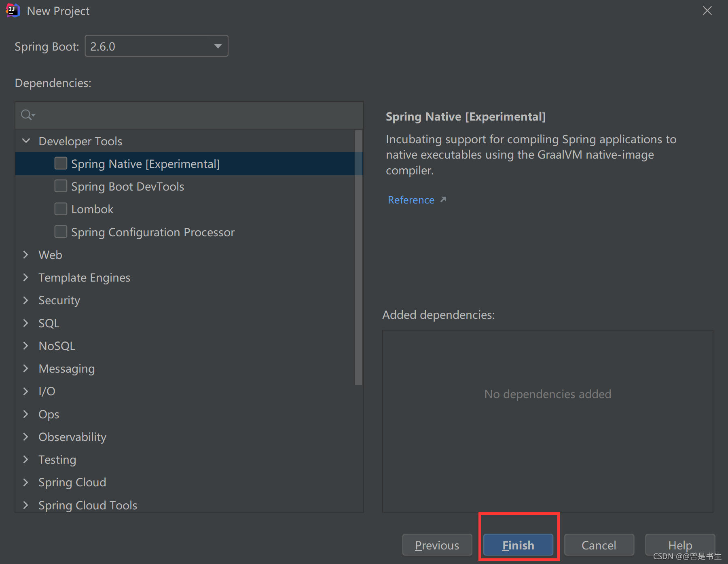This screenshot has width=728, height=564.
Task: Click the dependencies search field
Action: (189, 115)
